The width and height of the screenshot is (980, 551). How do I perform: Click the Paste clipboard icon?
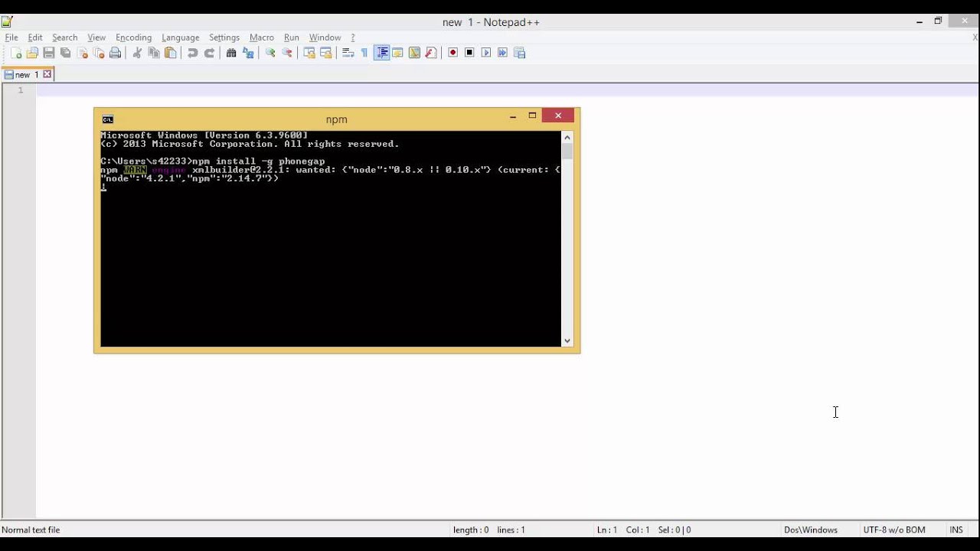click(171, 53)
